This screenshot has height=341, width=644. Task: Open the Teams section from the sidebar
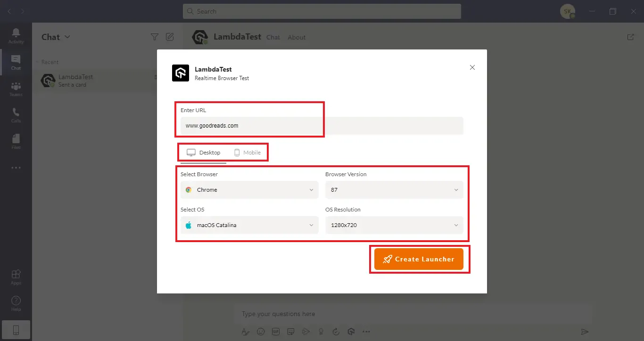tap(16, 88)
